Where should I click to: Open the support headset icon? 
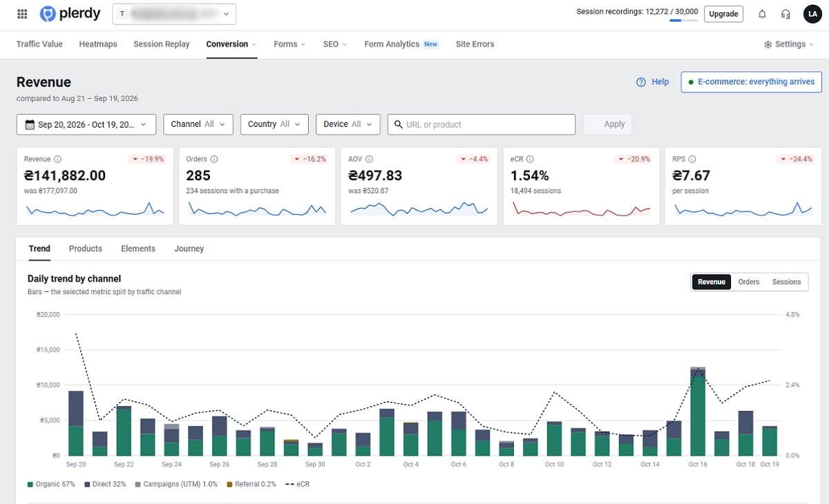coord(785,14)
